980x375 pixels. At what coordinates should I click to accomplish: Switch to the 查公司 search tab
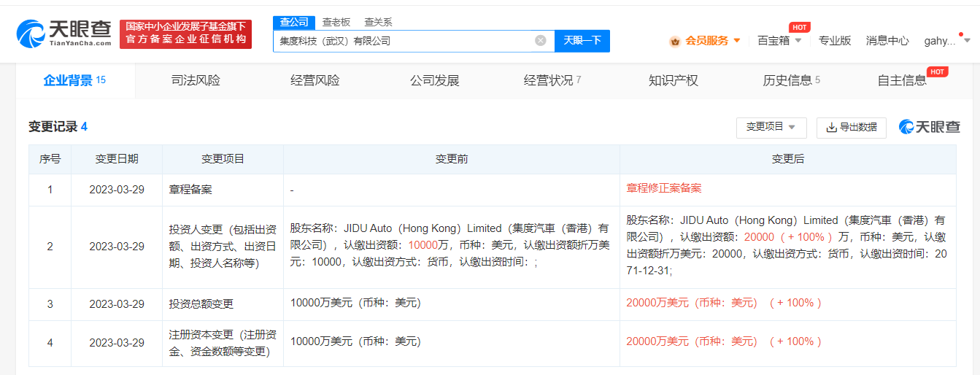point(294,22)
